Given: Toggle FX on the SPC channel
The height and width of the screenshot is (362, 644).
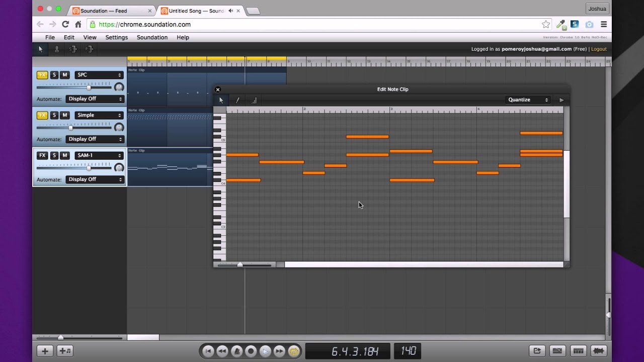Looking at the screenshot, I should 42,75.
